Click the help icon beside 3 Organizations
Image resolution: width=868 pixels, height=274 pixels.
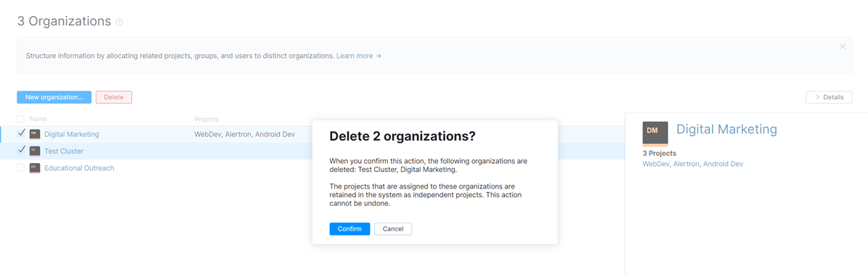[119, 22]
